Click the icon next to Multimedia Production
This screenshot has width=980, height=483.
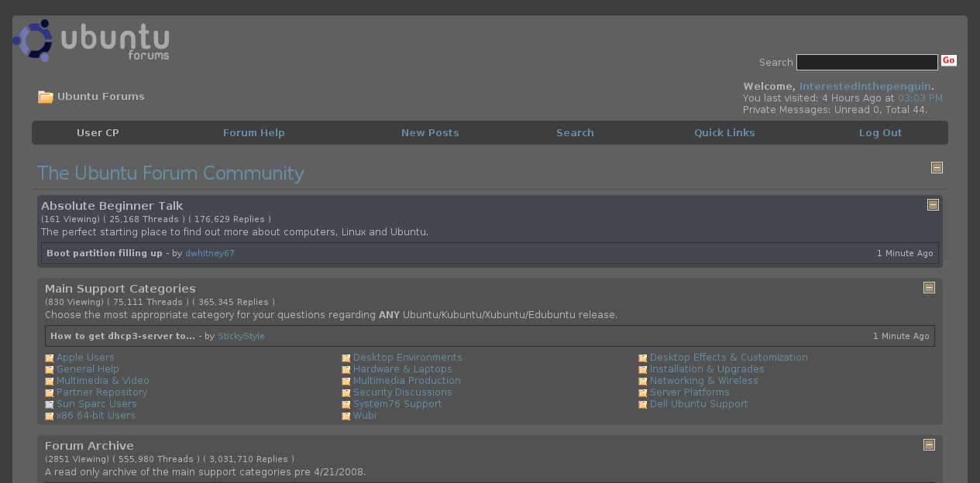point(346,382)
